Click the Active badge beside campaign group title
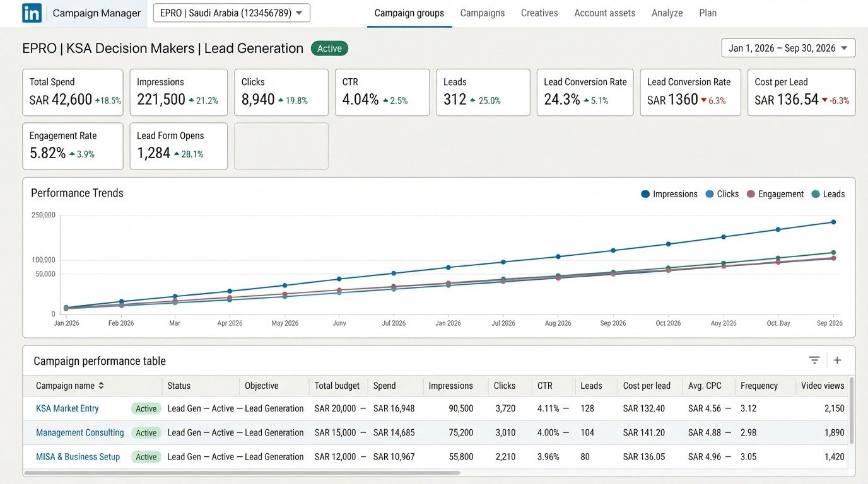Viewport: 868px width, 484px height. 329,49
